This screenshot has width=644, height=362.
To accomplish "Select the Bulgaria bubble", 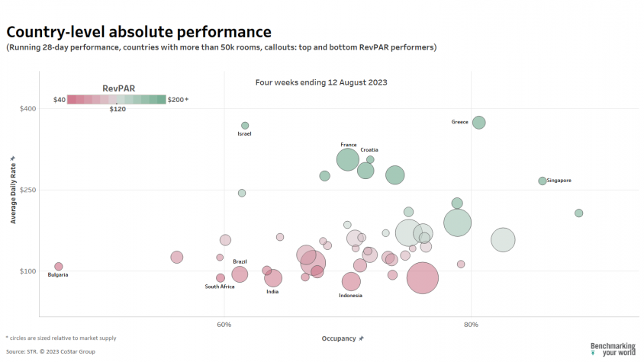I will [59, 267].
